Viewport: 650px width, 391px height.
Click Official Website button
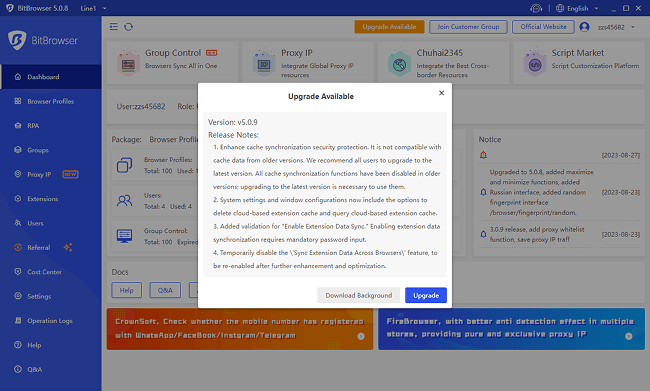[543, 27]
